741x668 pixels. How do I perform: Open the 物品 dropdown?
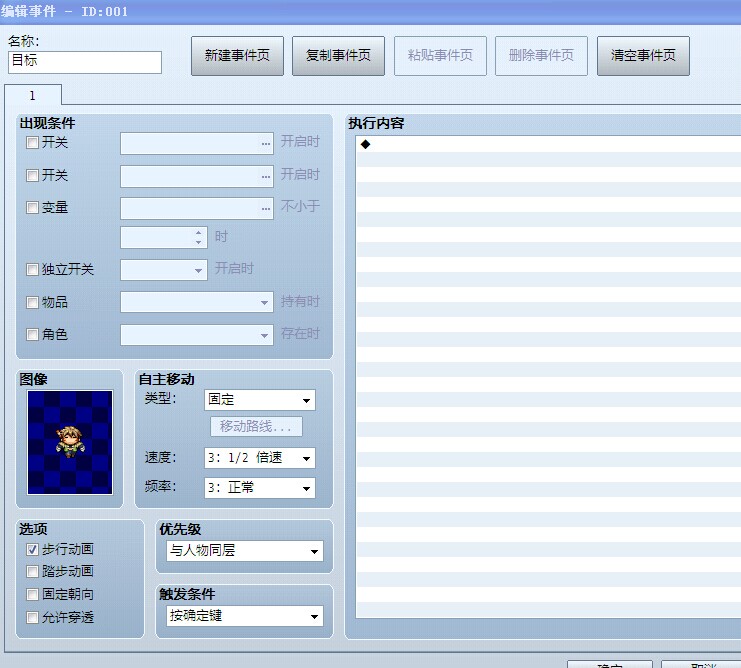(197, 302)
